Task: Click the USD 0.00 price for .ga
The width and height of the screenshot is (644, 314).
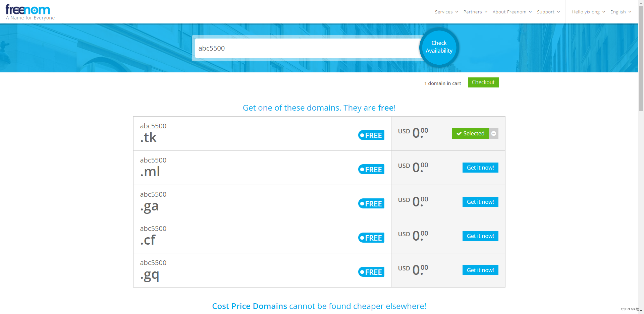Action: pos(413,201)
